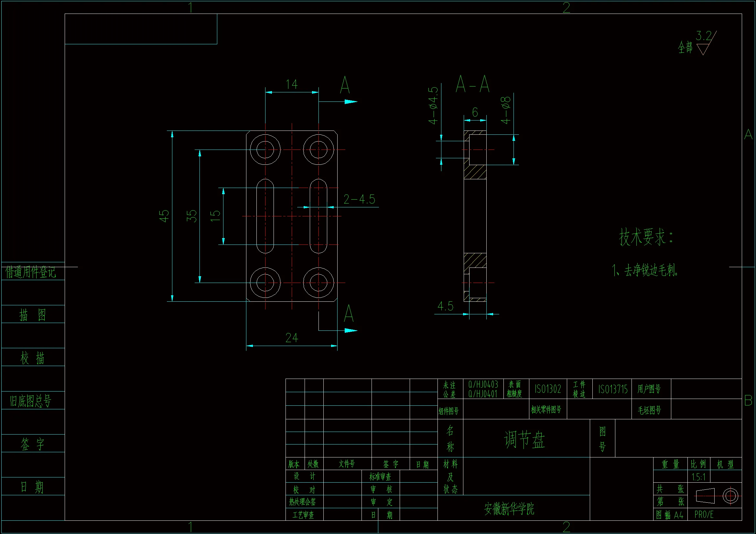Select the upper hatched area in section view
756x534 pixels.
tap(475, 173)
